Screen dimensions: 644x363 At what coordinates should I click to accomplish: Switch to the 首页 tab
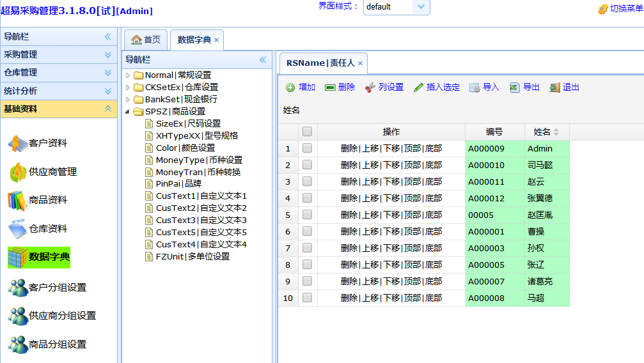(x=146, y=40)
